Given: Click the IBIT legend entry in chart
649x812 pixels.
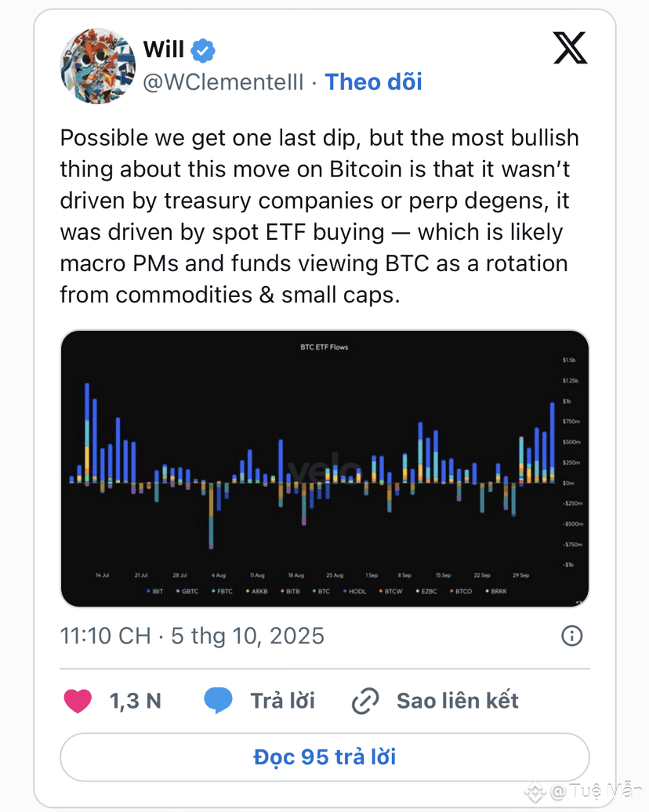Looking at the screenshot, I should [155, 591].
